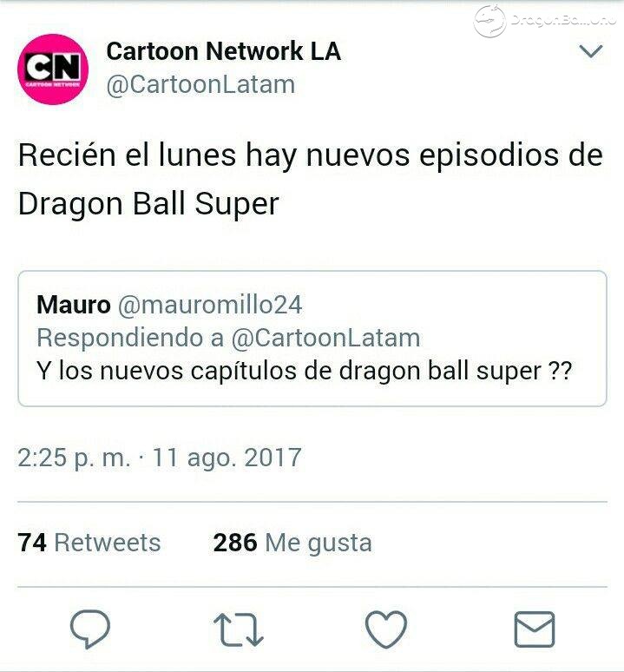Click @CartoonLatam mention in Respondiendo line

(x=326, y=338)
